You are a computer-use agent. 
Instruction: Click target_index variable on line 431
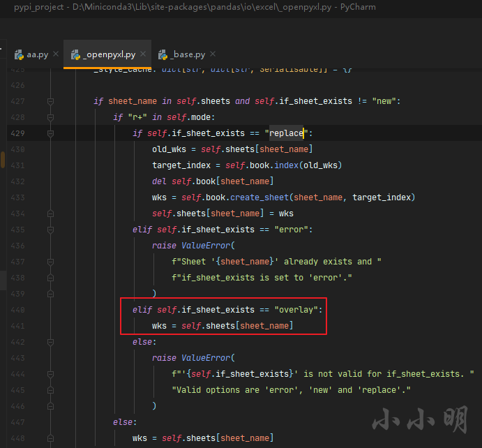coord(181,165)
